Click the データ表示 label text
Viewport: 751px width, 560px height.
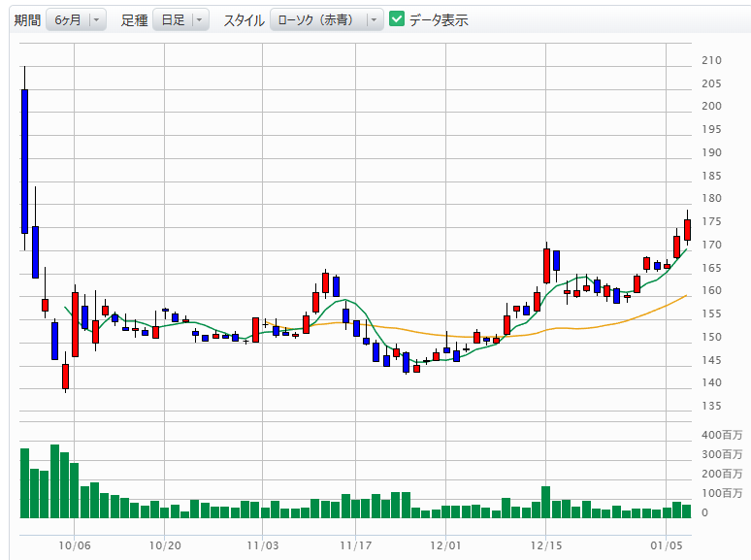(439, 19)
